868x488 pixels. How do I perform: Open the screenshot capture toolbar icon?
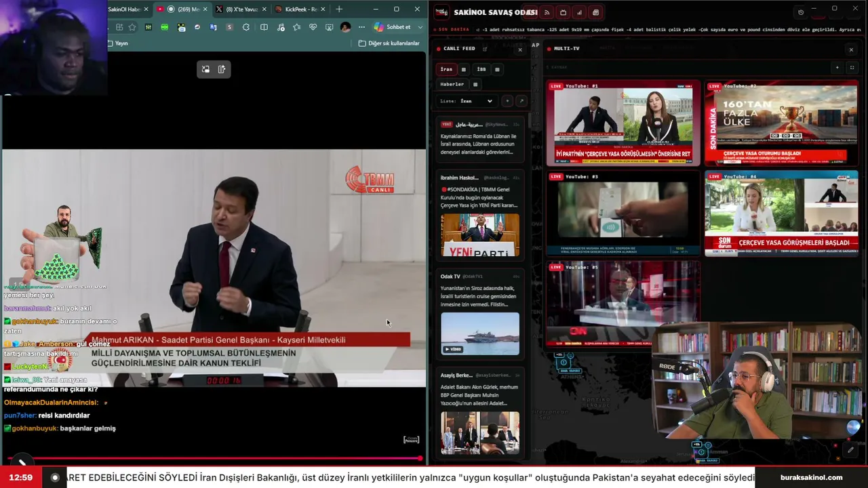pyautogui.click(x=329, y=27)
